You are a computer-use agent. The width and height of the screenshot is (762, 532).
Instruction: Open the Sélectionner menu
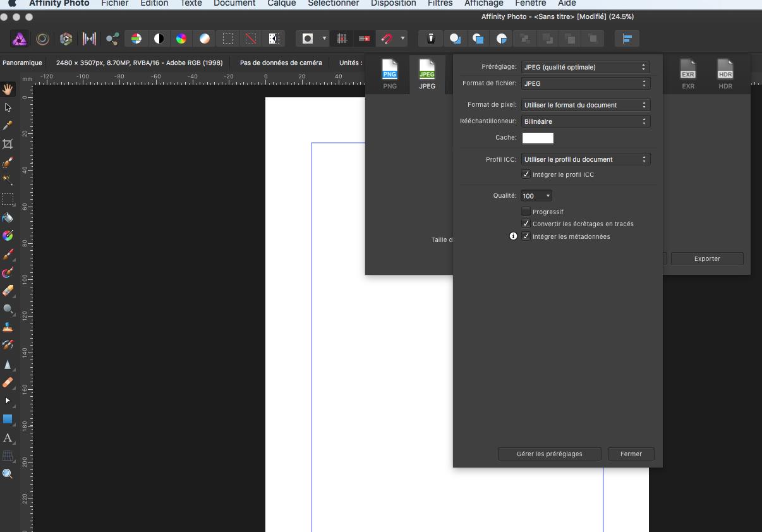333,3
